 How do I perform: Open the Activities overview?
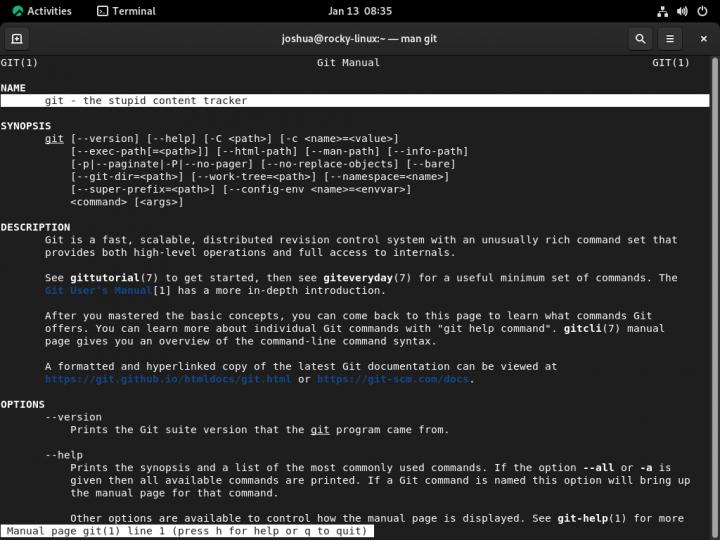click(49, 11)
